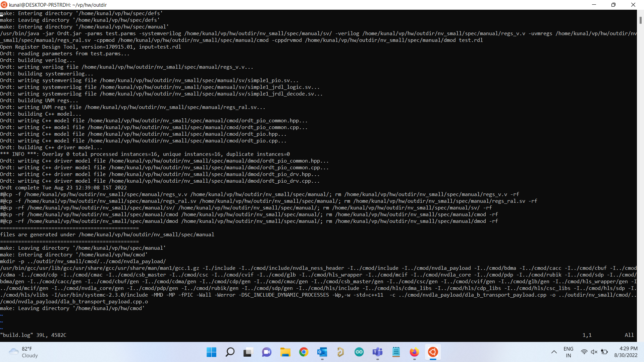Open Microsoft Teams from the taskbar
The width and height of the screenshot is (644, 362).
click(378, 352)
